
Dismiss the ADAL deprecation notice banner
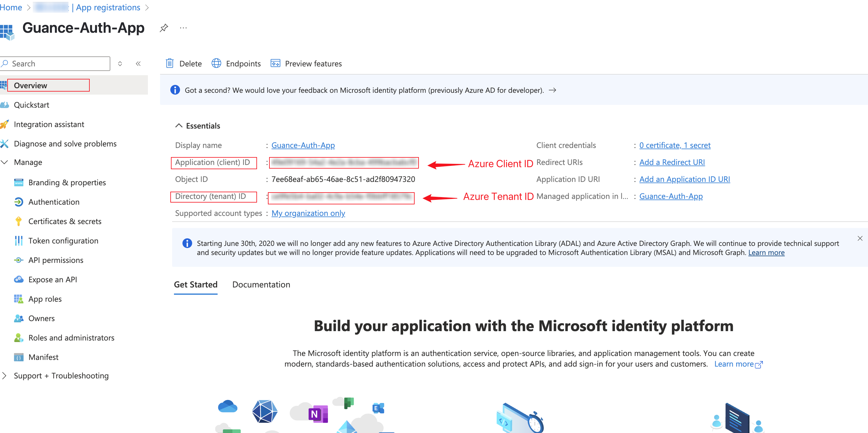(860, 238)
